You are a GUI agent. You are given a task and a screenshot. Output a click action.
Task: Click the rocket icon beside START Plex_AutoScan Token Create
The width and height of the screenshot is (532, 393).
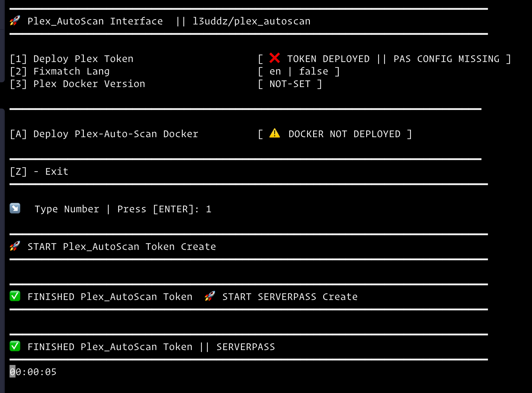15,246
